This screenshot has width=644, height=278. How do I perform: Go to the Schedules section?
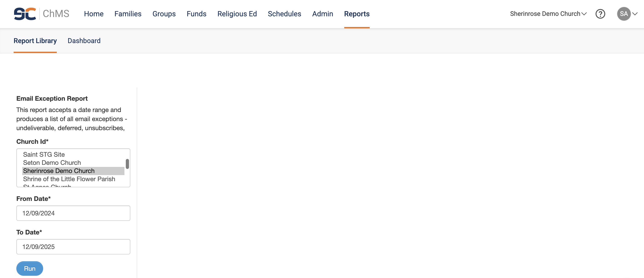[x=284, y=14]
